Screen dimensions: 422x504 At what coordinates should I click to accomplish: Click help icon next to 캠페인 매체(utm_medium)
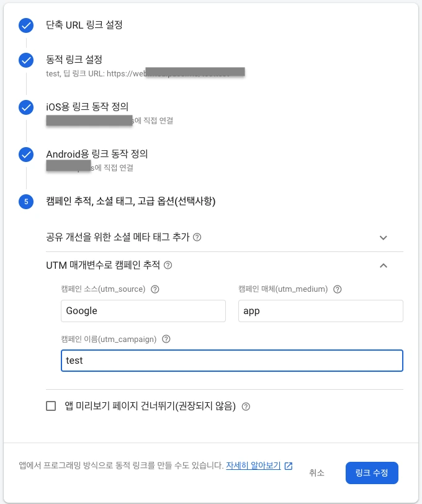[x=338, y=289]
